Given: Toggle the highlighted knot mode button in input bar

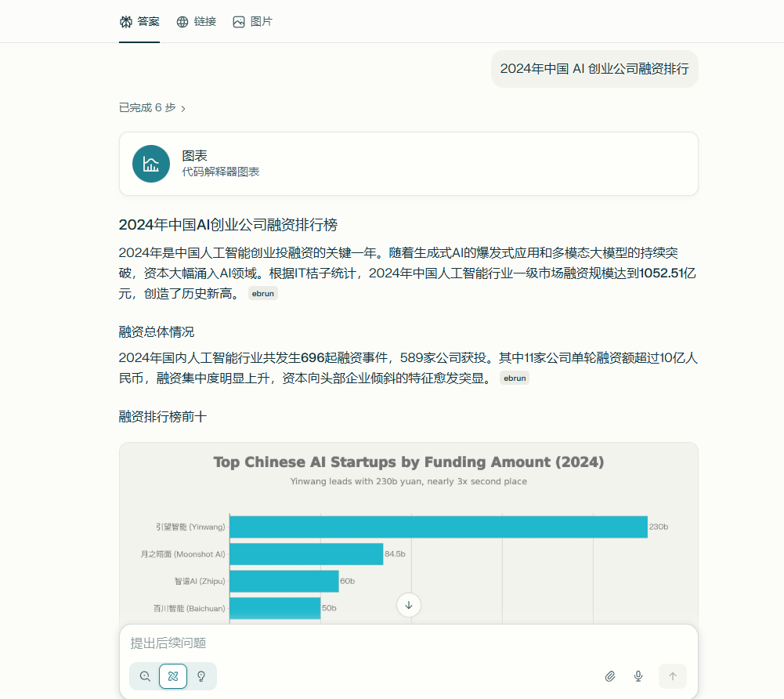Looking at the screenshot, I should pyautogui.click(x=173, y=675).
